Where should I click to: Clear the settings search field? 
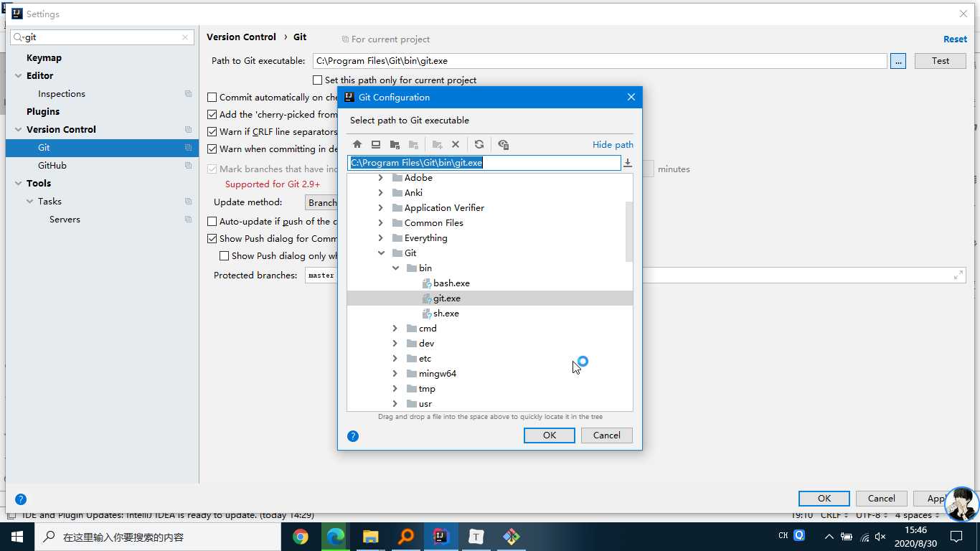[x=185, y=37]
